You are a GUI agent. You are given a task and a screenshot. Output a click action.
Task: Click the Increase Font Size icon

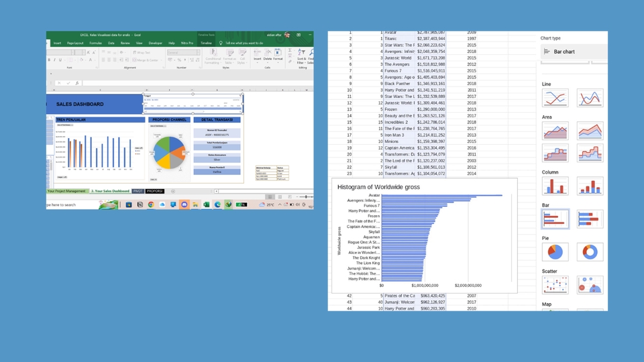click(x=89, y=52)
